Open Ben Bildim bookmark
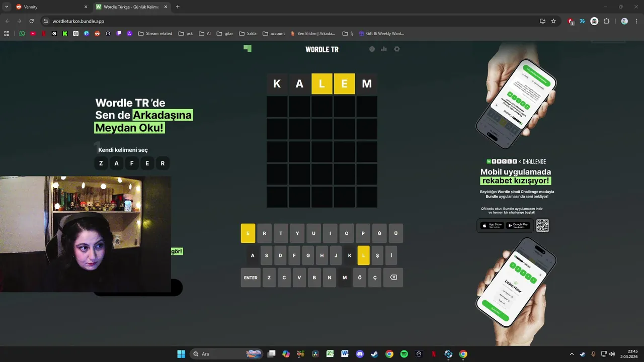644x362 pixels. pos(313,33)
